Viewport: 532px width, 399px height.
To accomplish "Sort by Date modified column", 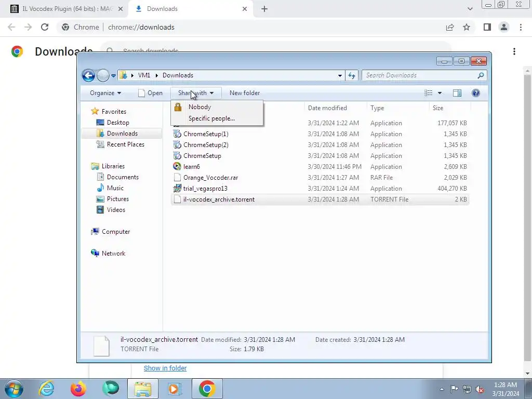I will point(336,108).
